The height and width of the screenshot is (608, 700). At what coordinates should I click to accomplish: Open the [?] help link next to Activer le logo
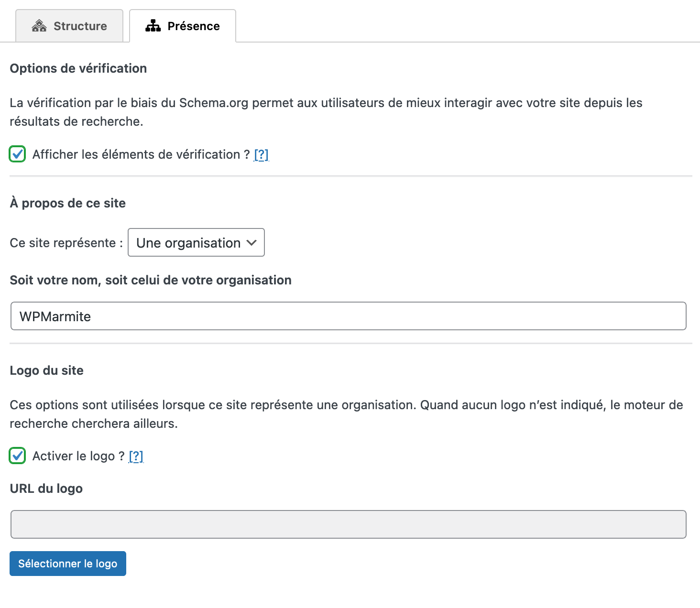click(x=136, y=456)
